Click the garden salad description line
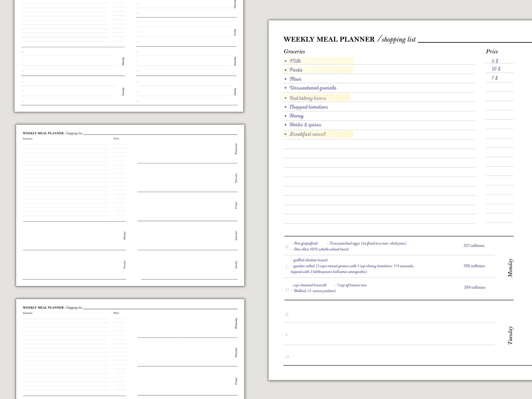Image resolution: width=532 pixels, height=399 pixels. point(354,266)
